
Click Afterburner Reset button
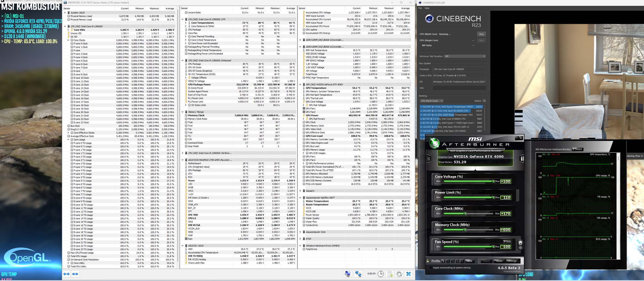coord(499,261)
